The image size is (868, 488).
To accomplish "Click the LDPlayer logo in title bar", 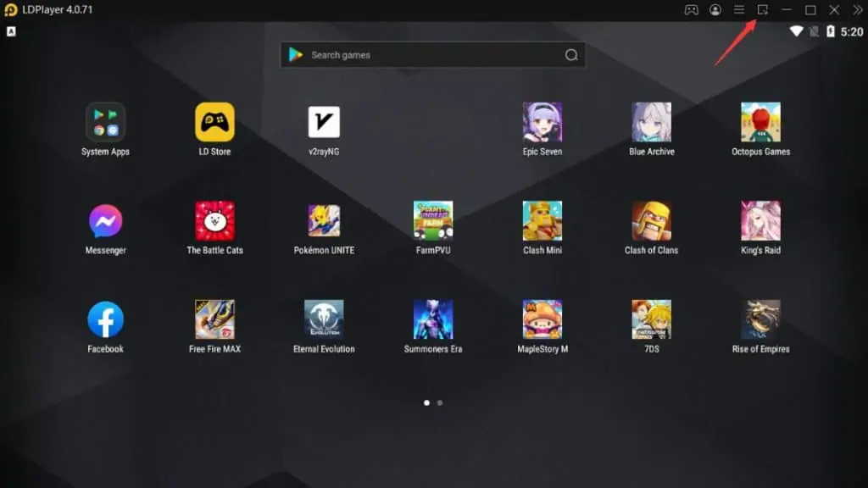I will pos(10,9).
